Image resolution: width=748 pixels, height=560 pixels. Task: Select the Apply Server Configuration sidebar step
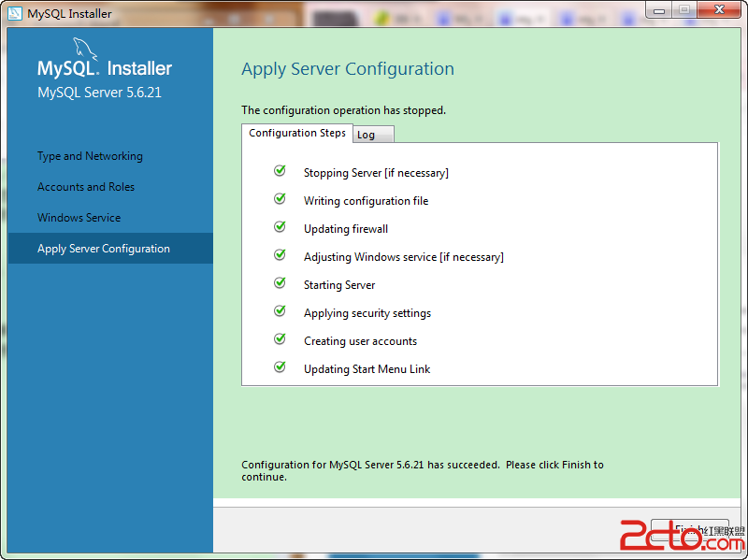[x=110, y=248]
